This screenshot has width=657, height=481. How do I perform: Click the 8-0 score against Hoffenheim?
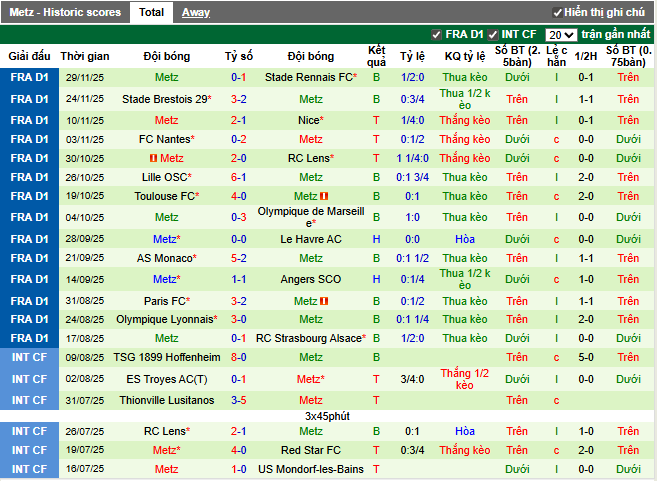pos(239,357)
